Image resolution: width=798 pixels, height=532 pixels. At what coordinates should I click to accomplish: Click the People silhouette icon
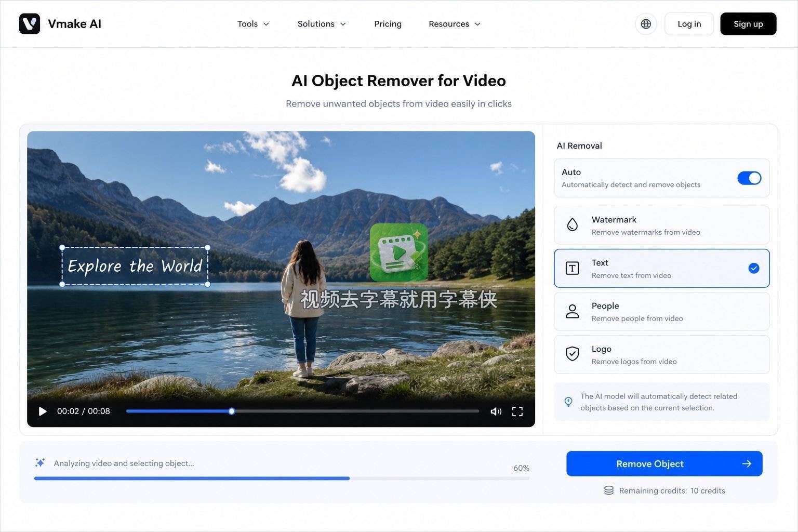coord(572,311)
